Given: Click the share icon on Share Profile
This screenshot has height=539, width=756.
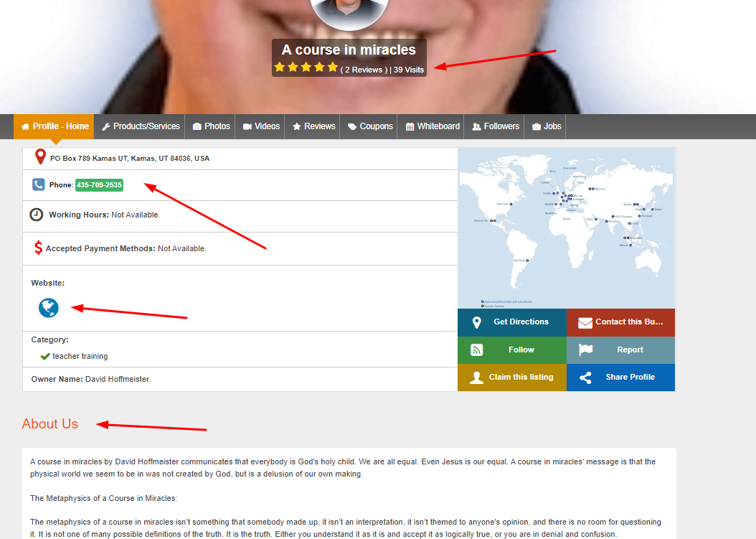Looking at the screenshot, I should pyautogui.click(x=586, y=377).
